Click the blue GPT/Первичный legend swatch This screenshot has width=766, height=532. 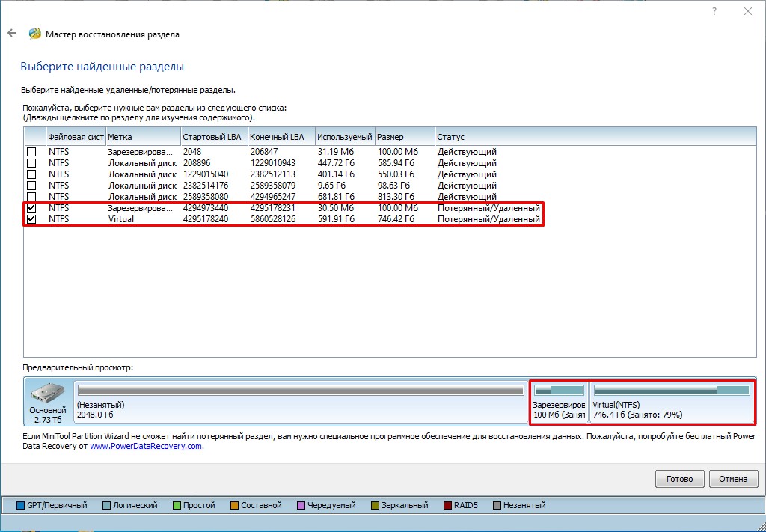pyautogui.click(x=20, y=505)
